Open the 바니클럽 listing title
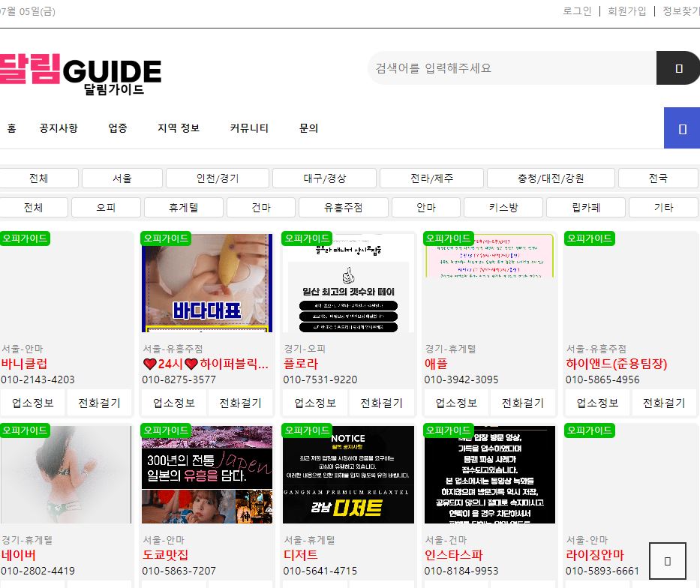 (x=24, y=364)
